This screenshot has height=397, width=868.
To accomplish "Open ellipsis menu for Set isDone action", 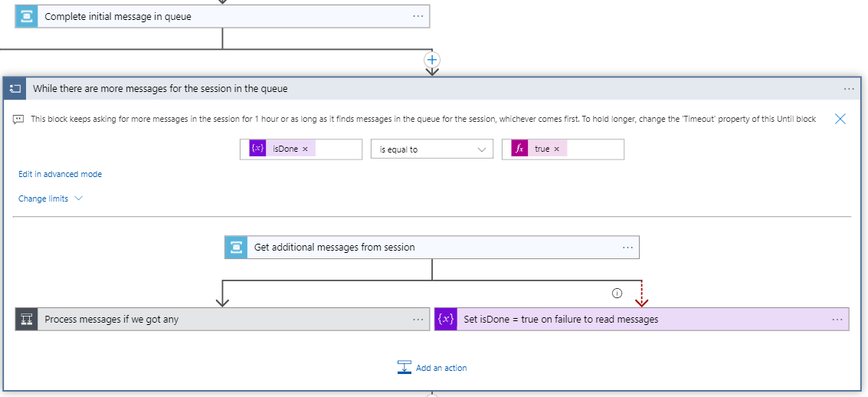I will (837, 319).
